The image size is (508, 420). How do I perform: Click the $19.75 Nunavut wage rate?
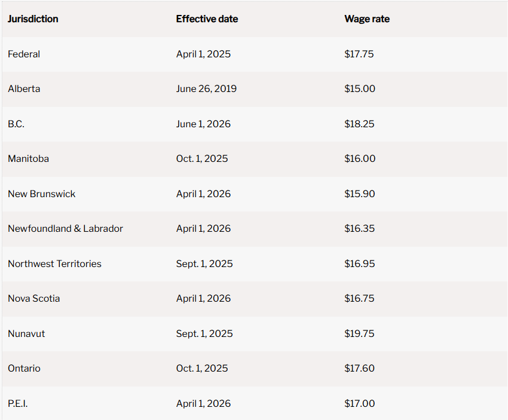[x=359, y=334]
